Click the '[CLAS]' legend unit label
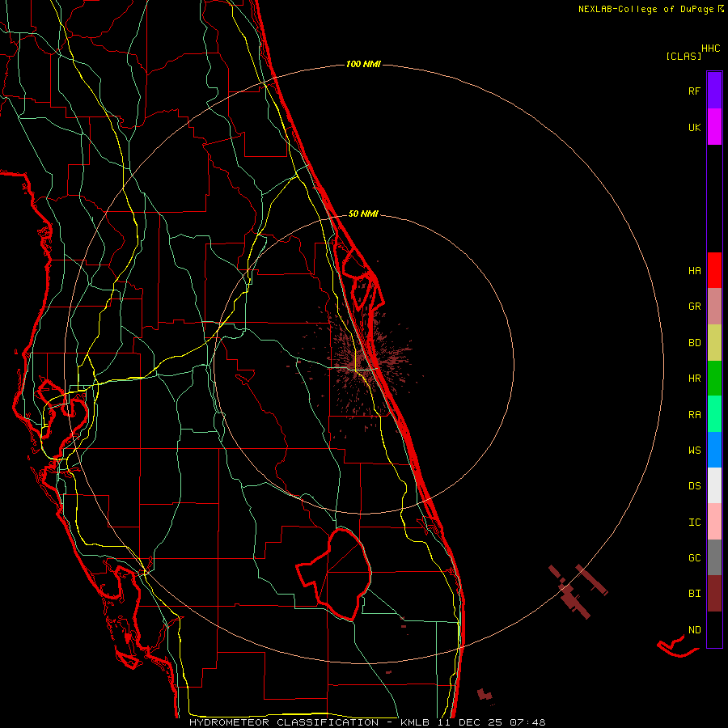The width and height of the screenshot is (728, 728). tap(684, 56)
